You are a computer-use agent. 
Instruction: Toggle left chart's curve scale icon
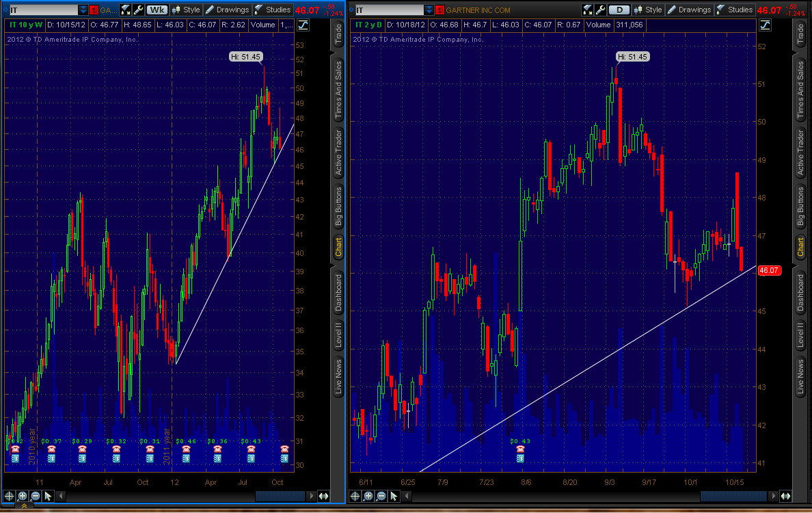[x=303, y=25]
